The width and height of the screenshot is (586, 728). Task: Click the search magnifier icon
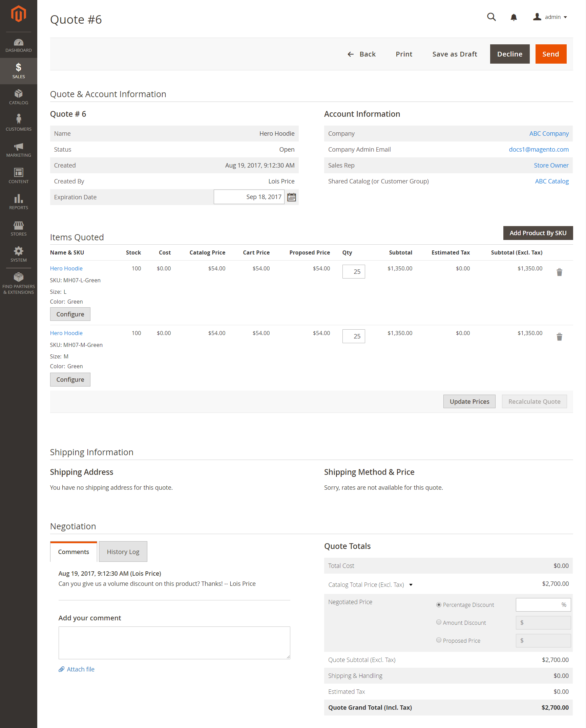491,17
